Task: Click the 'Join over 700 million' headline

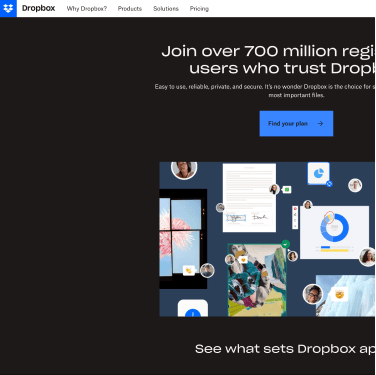Action: 268,60
